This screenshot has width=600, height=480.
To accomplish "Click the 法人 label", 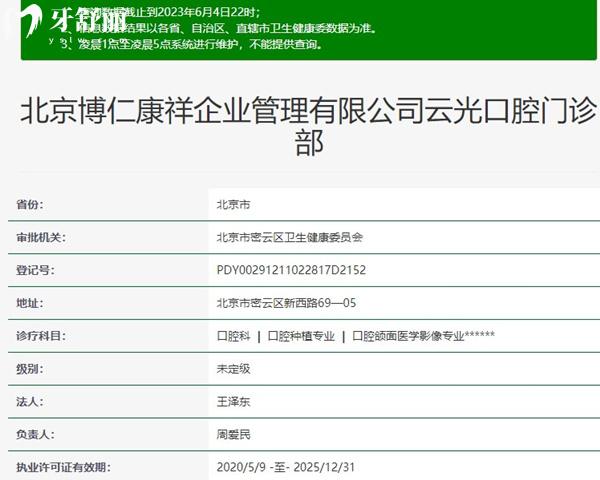I will 29,402.
